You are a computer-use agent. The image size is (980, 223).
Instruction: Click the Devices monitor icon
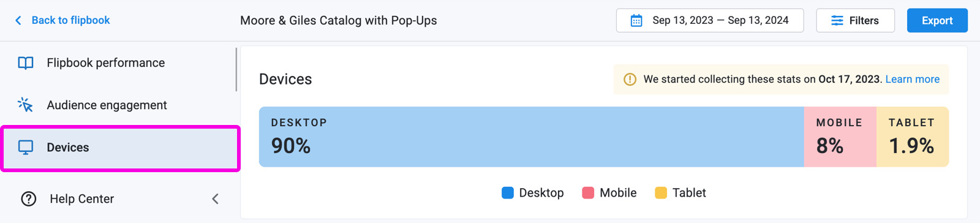coord(26,148)
